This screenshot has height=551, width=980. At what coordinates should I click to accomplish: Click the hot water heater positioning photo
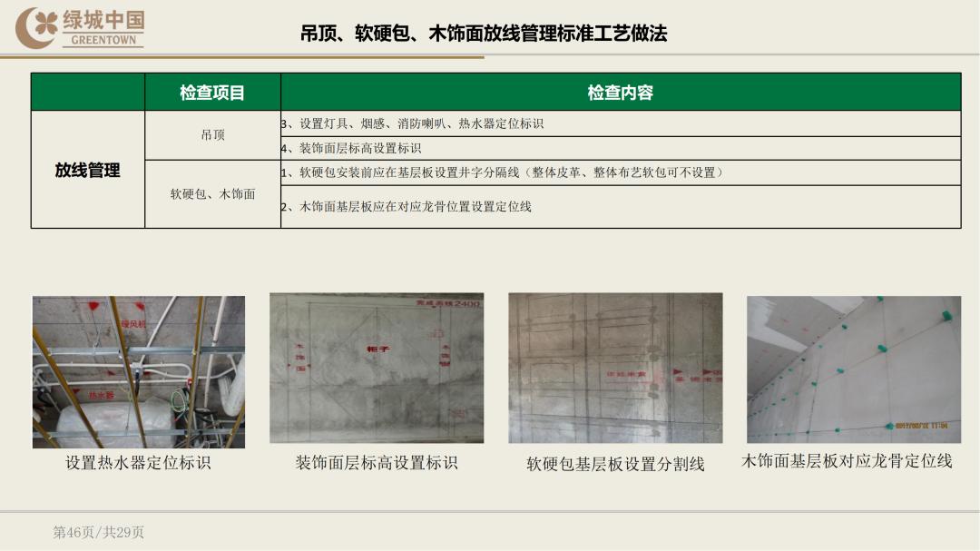pyautogui.click(x=138, y=369)
